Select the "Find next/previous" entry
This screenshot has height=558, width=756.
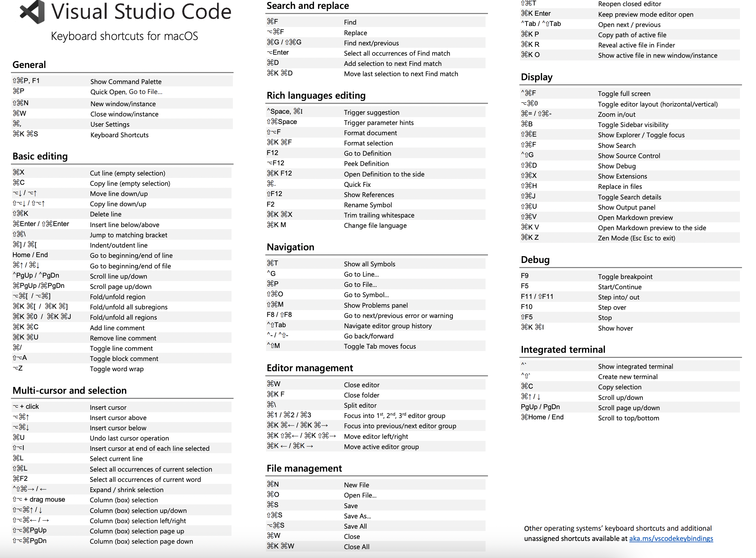tap(372, 43)
